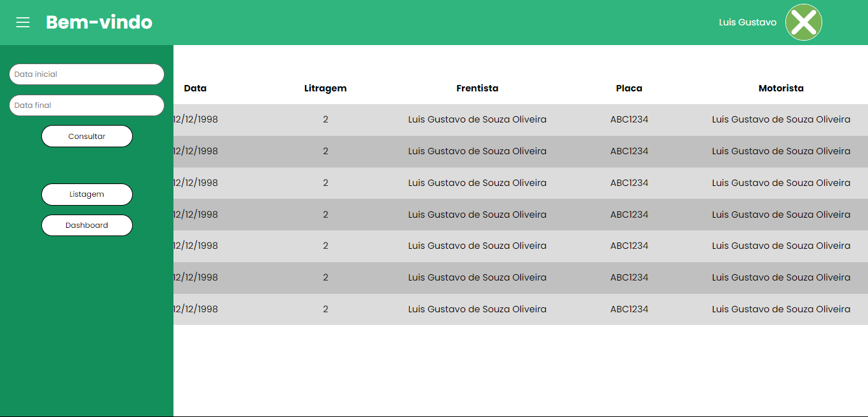Click the Data column header
Viewport: 868px width, 417px height.
[x=195, y=88]
